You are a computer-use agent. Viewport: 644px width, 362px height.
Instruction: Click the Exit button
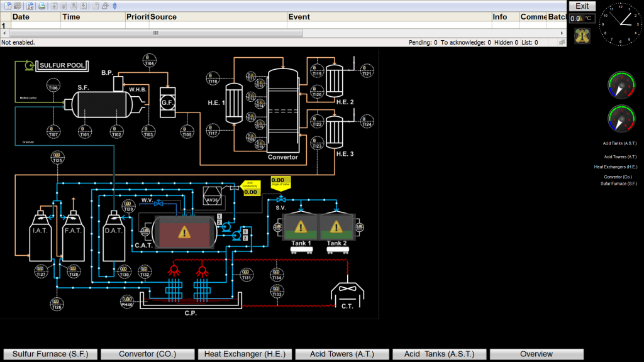point(582,6)
